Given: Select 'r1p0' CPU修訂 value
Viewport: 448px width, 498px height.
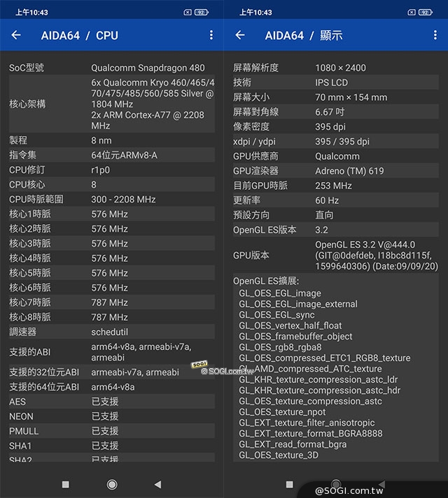Looking at the screenshot, I should point(100,170).
